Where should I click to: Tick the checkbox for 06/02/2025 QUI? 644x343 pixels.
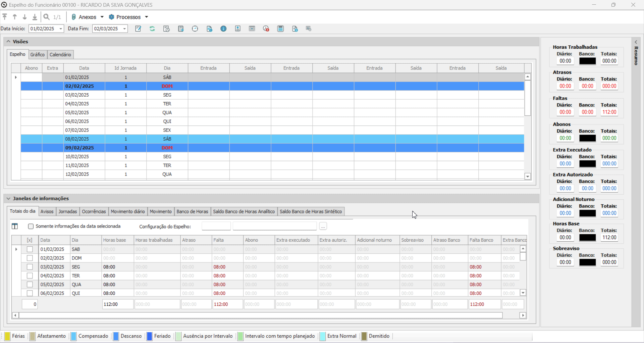[x=30, y=293]
